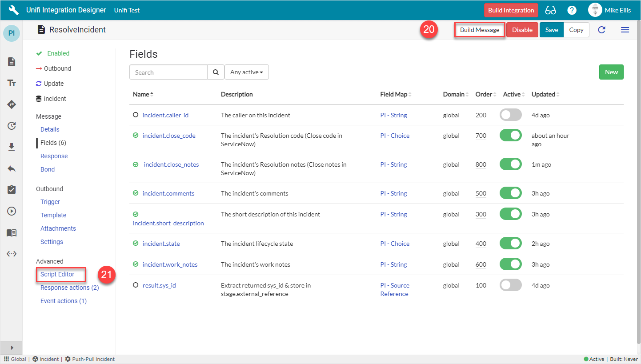Open the Any active filter dropdown

coord(246,72)
